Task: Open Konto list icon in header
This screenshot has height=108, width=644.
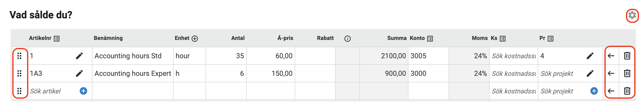Action: click(x=430, y=38)
